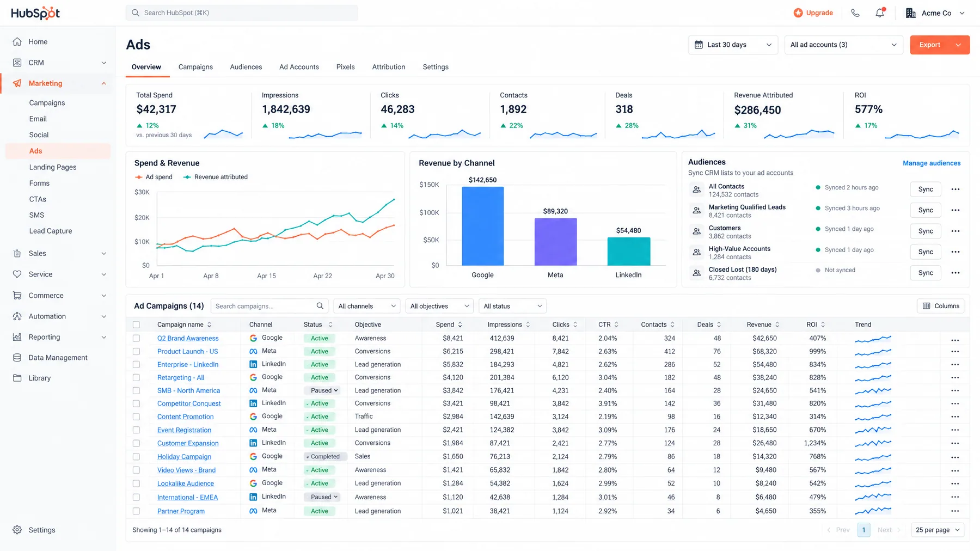Sort by Spend column arrows
The width and height of the screenshot is (980, 551).
coord(460,325)
